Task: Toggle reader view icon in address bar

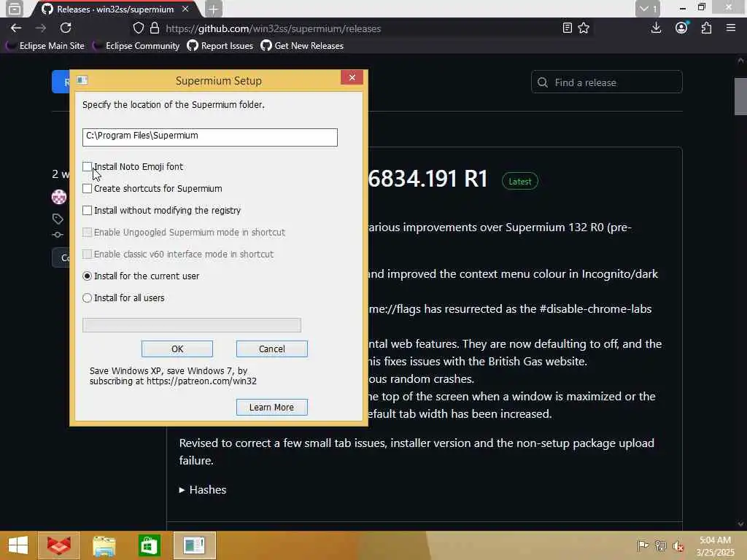Action: 567,28
